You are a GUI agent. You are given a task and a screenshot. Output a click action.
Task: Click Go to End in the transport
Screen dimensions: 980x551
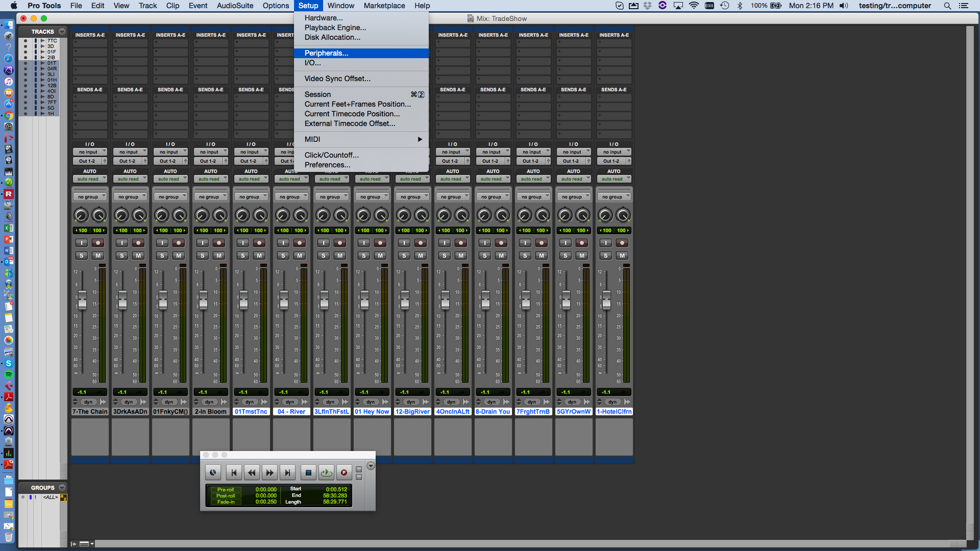coord(287,473)
